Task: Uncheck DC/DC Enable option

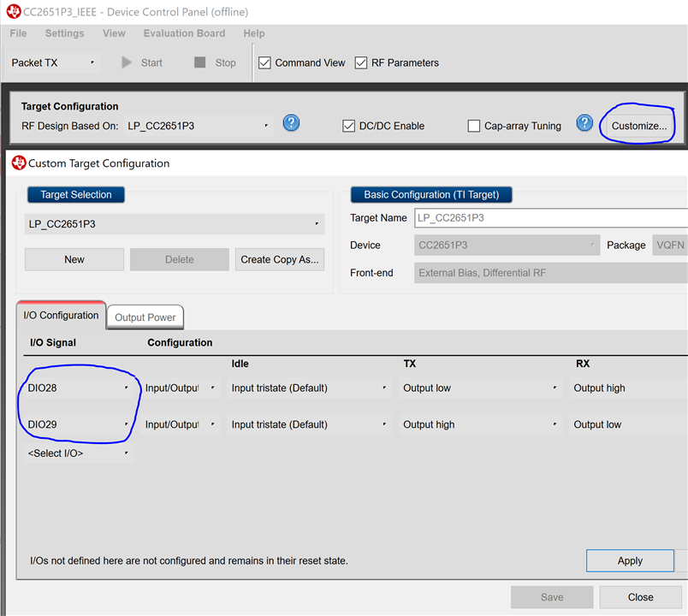Action: [x=348, y=126]
